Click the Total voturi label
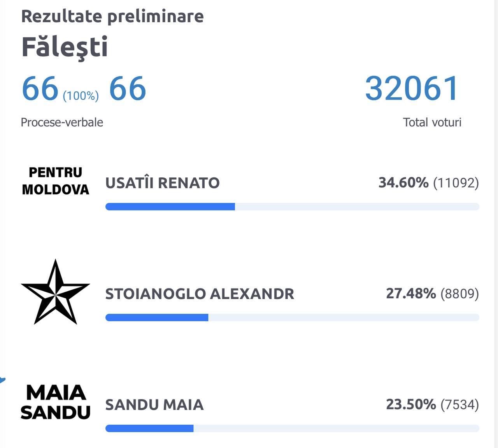The width and height of the screenshot is (498, 448). tap(432, 122)
